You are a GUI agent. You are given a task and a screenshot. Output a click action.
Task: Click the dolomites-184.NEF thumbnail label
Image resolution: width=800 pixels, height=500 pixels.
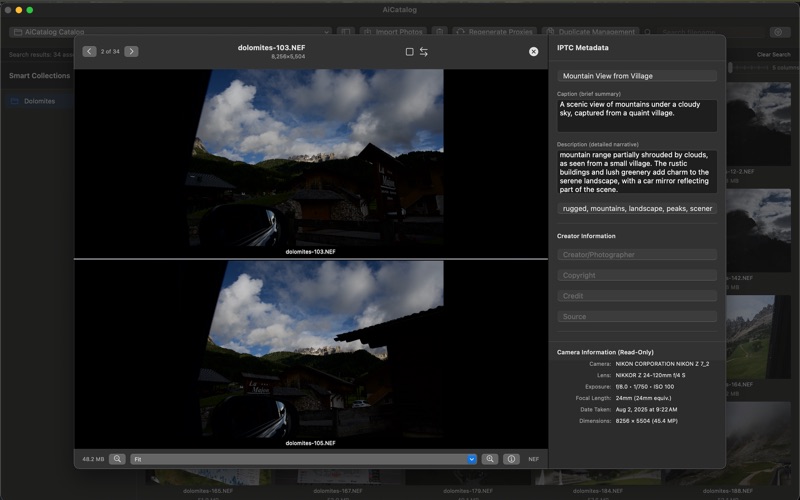(x=597, y=491)
